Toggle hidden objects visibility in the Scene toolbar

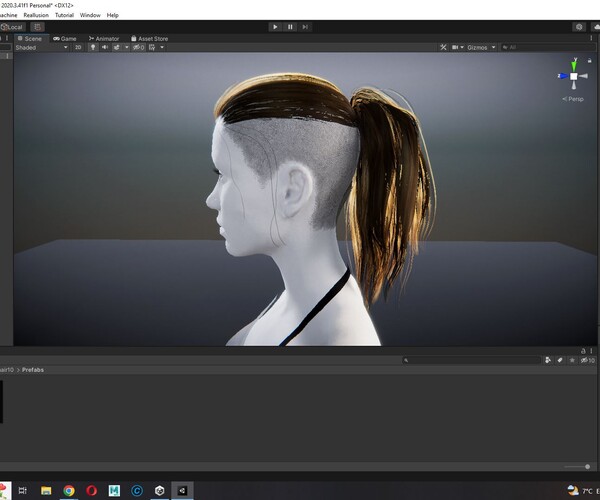pyautogui.click(x=139, y=47)
